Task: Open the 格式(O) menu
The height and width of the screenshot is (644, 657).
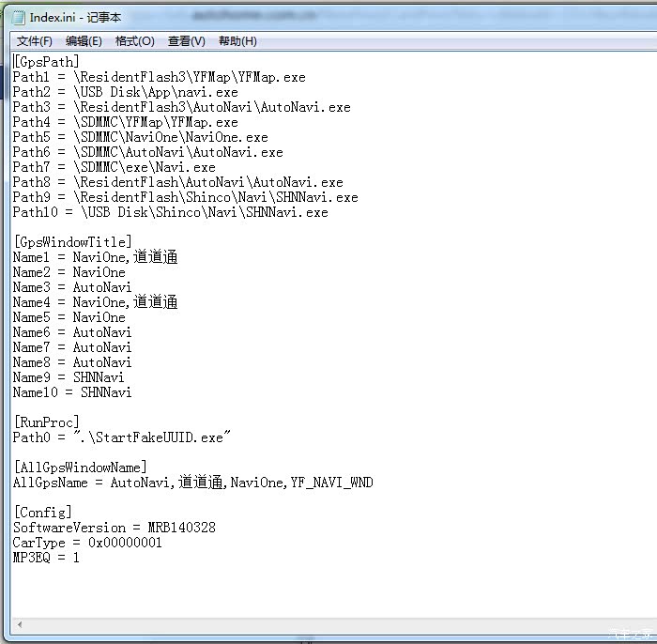Action: (x=135, y=41)
